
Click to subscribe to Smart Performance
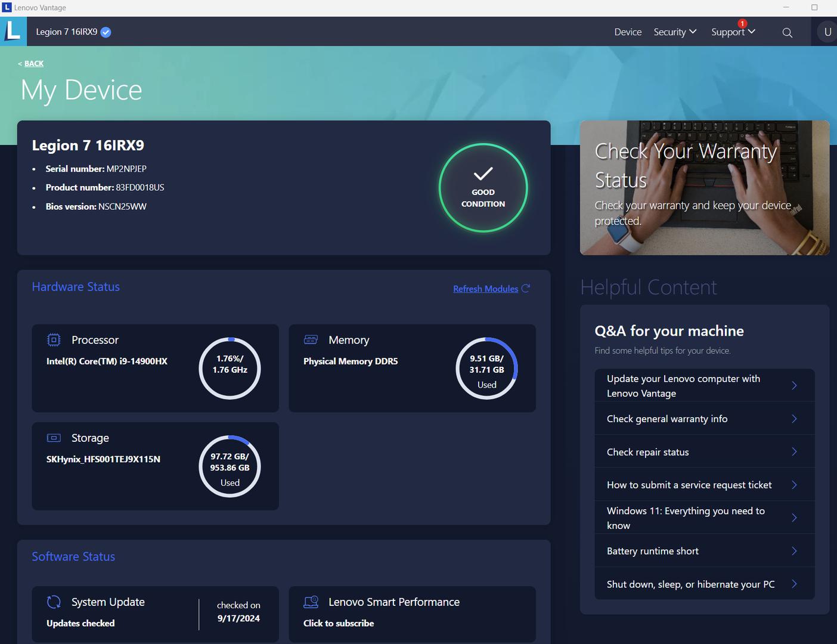339,623
